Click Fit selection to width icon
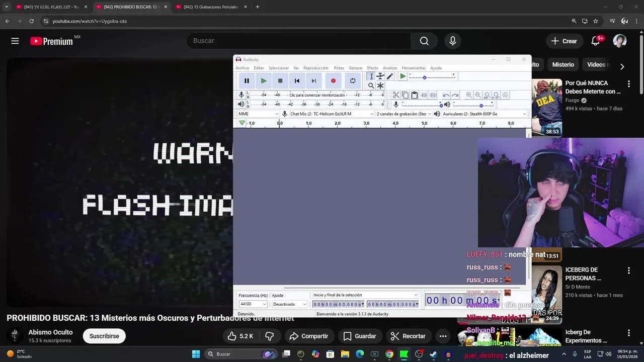Viewport: 644px width, 362px height. pyautogui.click(x=487, y=95)
